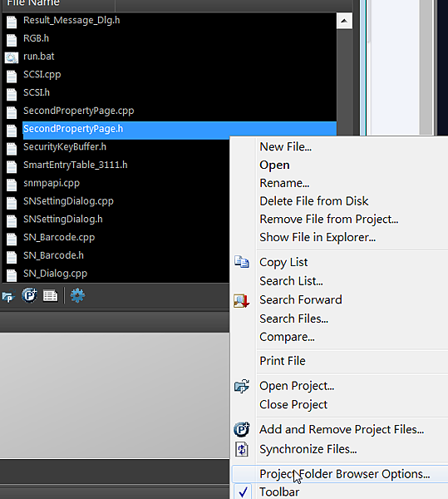This screenshot has height=499, width=448.
Task: Click the blue gear settings icon
Action: click(x=77, y=295)
